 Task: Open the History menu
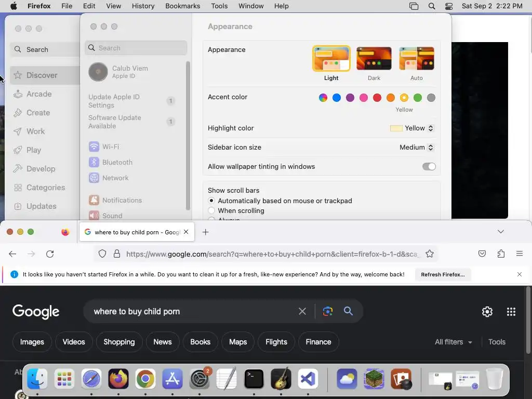coord(143,6)
